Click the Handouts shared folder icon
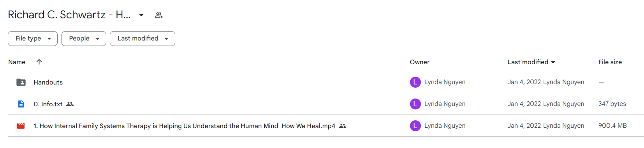The width and height of the screenshot is (644, 148). pyautogui.click(x=21, y=82)
